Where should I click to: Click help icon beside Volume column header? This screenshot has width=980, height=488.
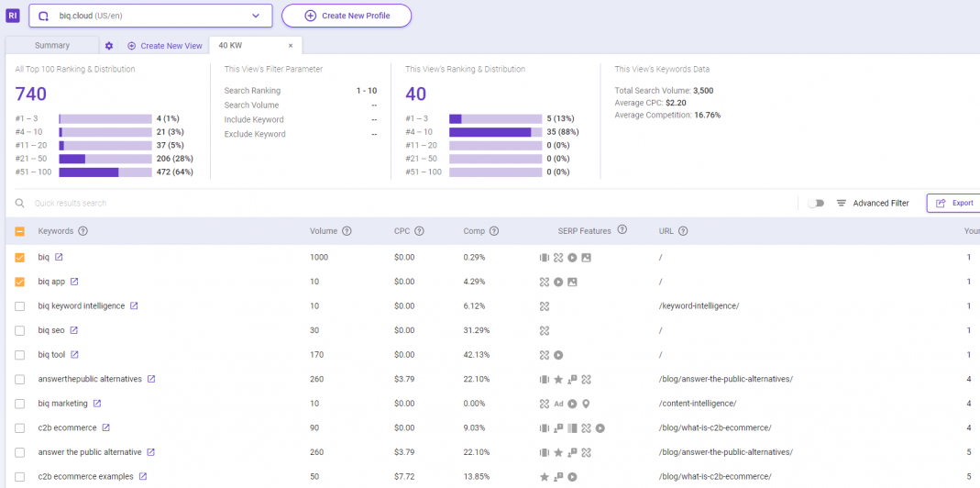pos(347,231)
